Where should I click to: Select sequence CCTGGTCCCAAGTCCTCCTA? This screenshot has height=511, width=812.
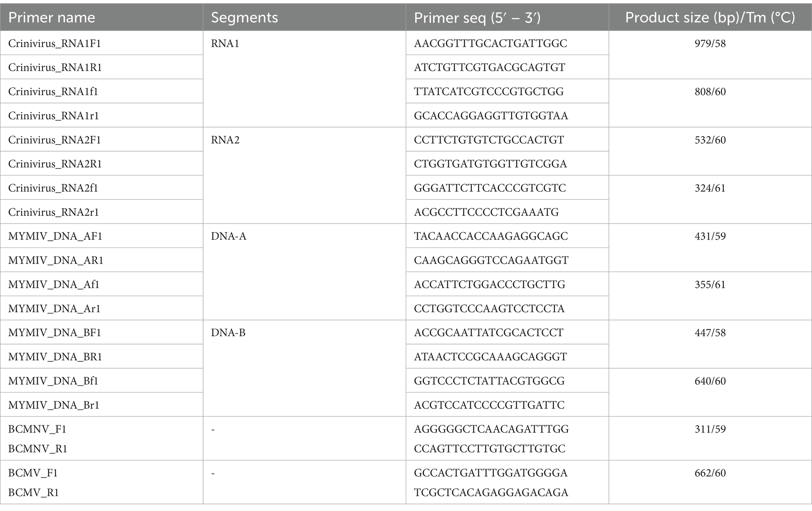(x=489, y=308)
